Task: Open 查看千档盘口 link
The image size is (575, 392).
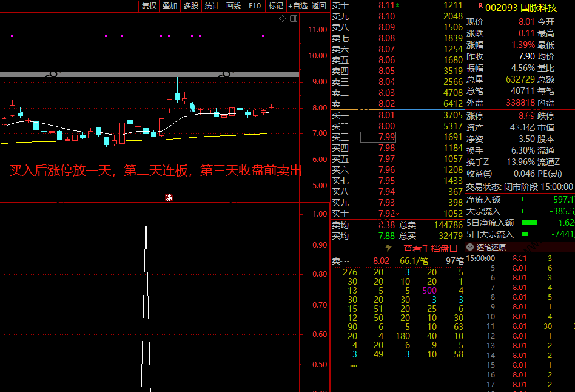Action: click(x=431, y=248)
